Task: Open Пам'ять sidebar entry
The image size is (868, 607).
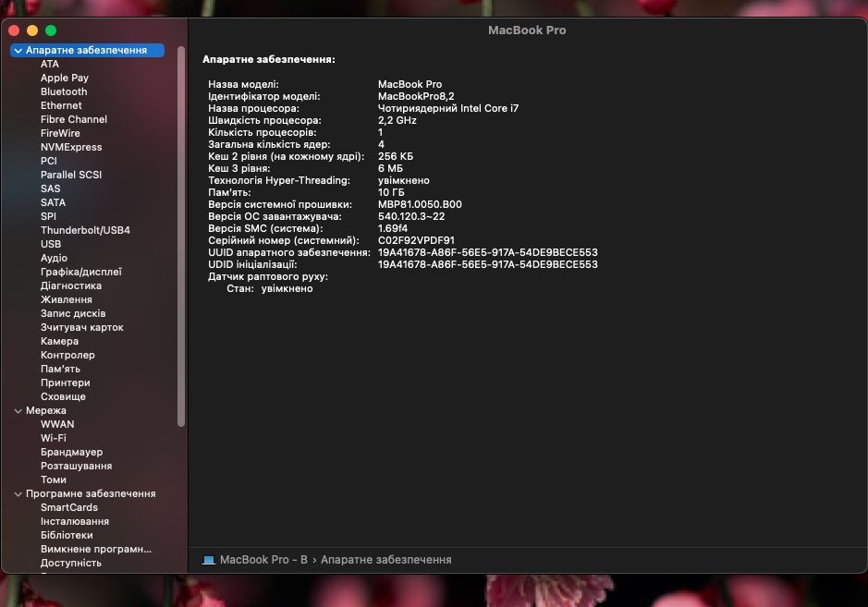Action: (60, 369)
